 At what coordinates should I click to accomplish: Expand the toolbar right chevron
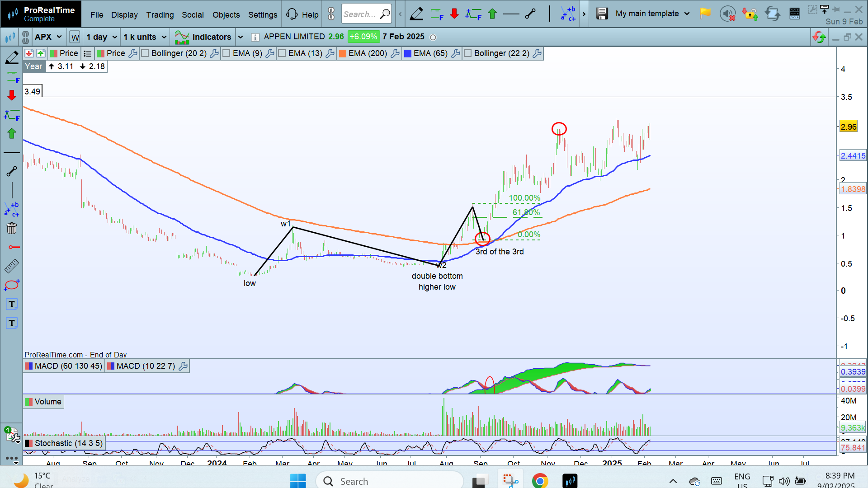click(x=584, y=14)
